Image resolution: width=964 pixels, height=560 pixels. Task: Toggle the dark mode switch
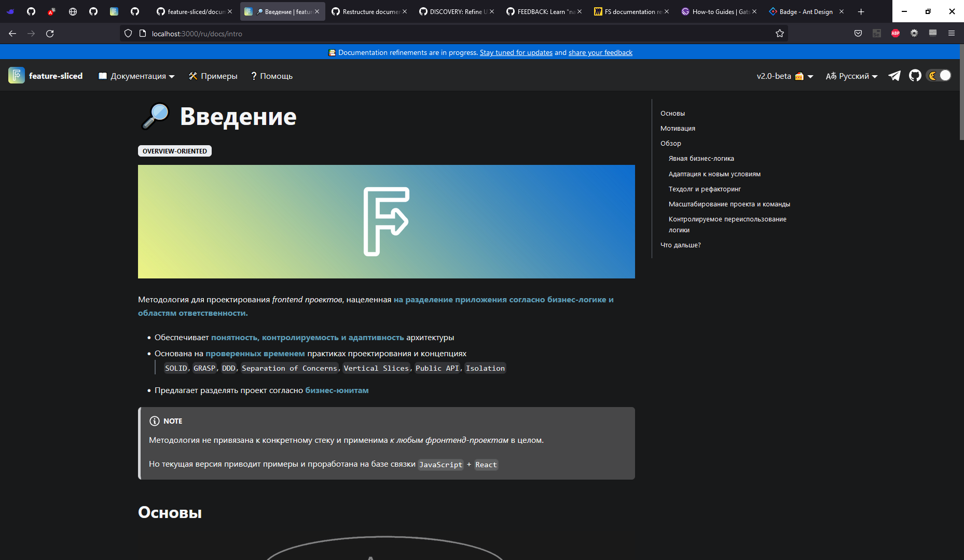coord(939,76)
